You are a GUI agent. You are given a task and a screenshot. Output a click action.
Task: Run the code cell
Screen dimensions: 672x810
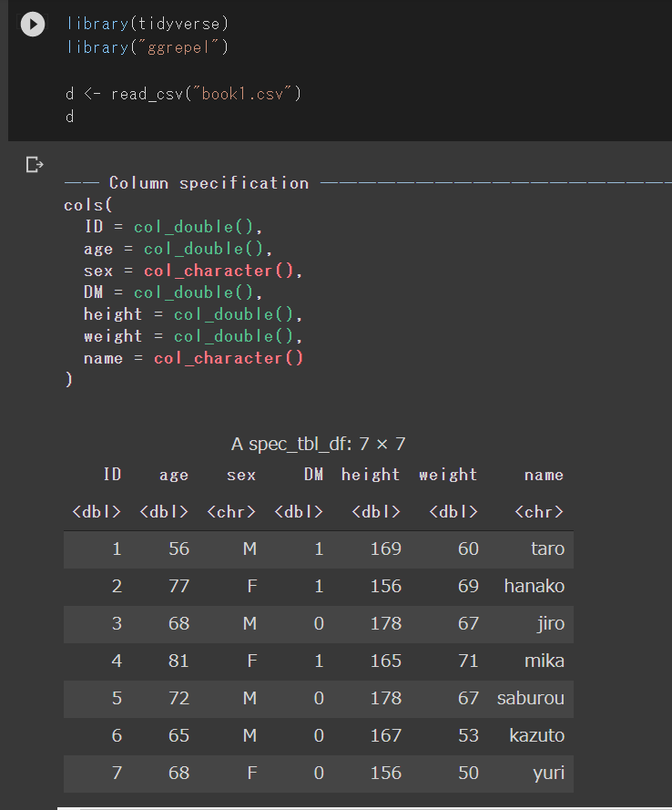coord(33,25)
